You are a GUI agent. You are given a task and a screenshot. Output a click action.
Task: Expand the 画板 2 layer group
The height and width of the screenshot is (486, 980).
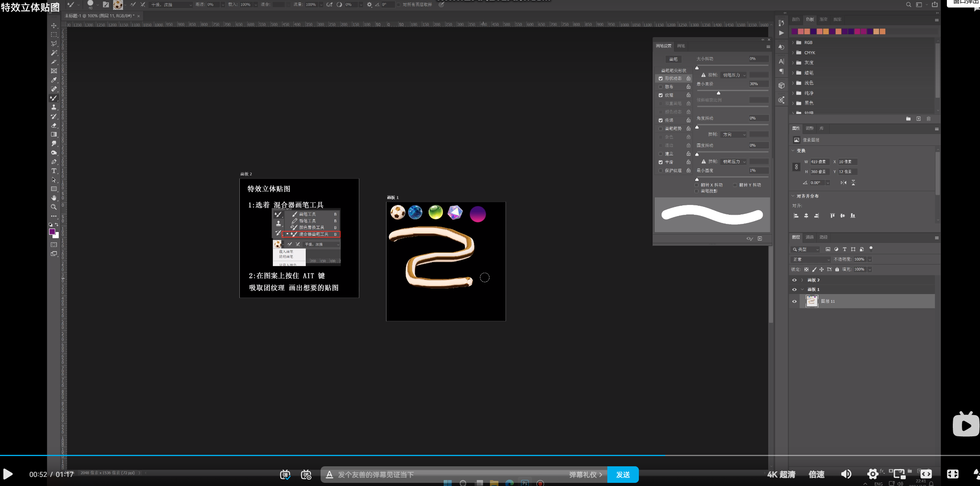(802, 280)
